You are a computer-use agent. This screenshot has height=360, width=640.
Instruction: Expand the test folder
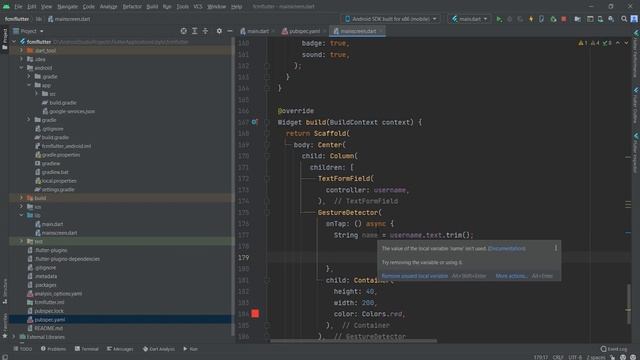[x=22, y=241]
